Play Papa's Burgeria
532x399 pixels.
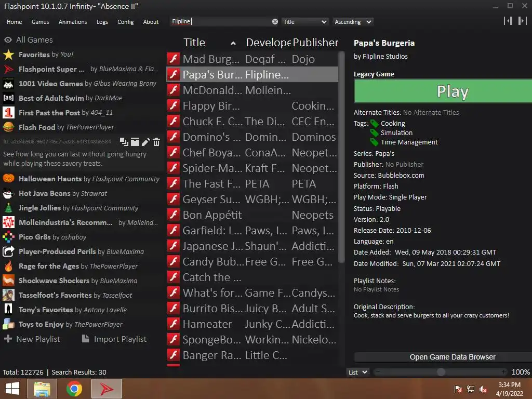click(443, 91)
